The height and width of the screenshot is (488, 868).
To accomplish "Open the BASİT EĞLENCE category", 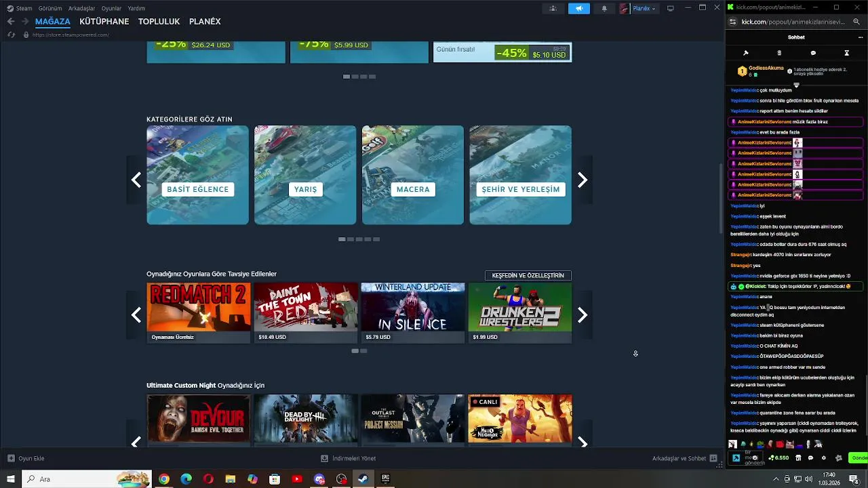I will (198, 175).
